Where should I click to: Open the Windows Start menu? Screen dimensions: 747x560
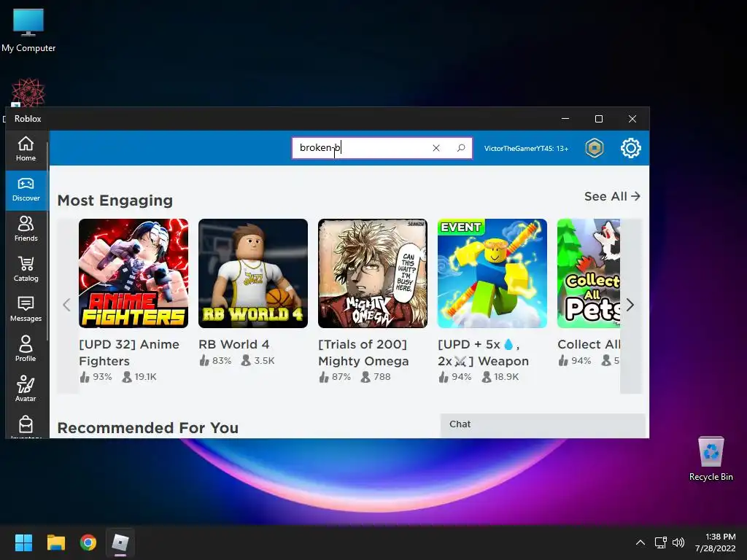pyautogui.click(x=23, y=542)
